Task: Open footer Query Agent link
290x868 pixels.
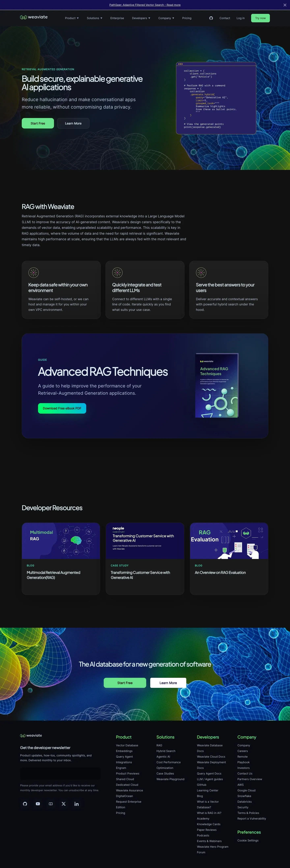Action: click(x=124, y=756)
